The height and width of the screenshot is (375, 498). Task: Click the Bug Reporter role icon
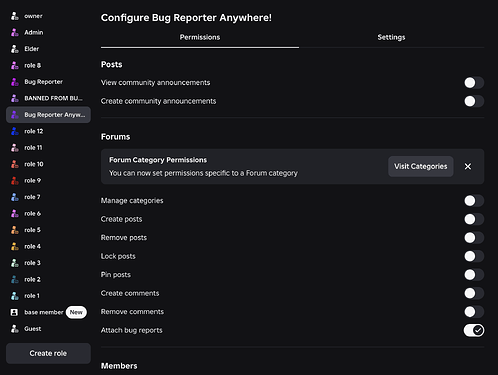tap(15, 82)
